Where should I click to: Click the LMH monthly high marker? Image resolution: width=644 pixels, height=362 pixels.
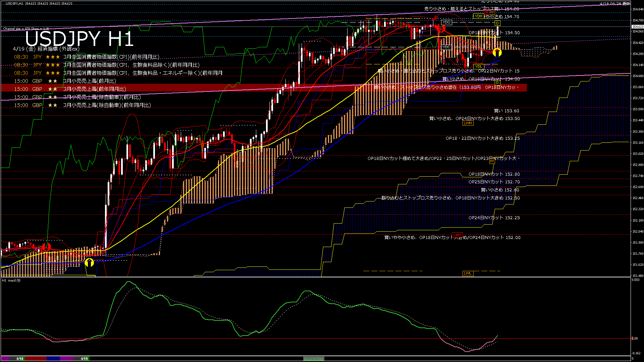pyautogui.click(x=457, y=235)
